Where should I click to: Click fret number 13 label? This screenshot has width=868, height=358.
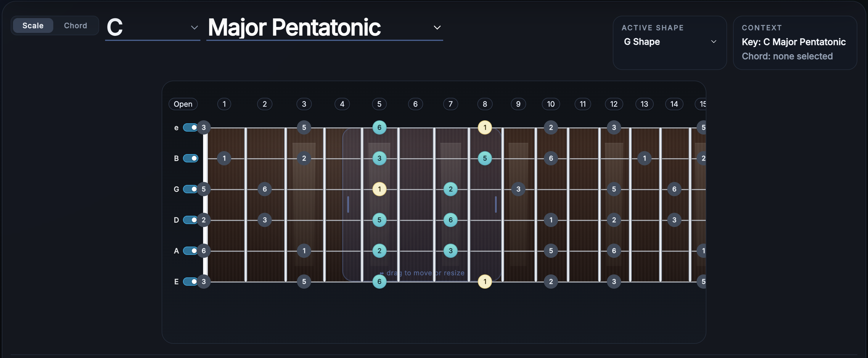point(644,104)
